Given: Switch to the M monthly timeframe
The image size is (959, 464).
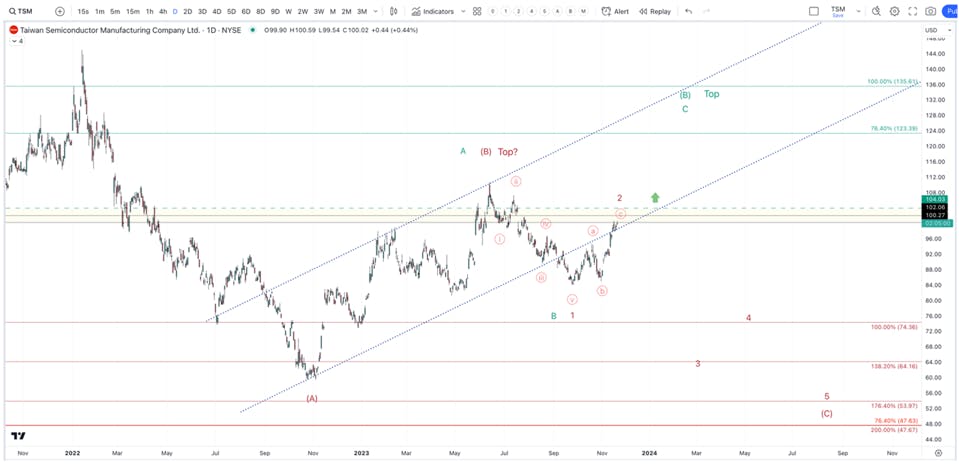Looking at the screenshot, I should tap(333, 11).
